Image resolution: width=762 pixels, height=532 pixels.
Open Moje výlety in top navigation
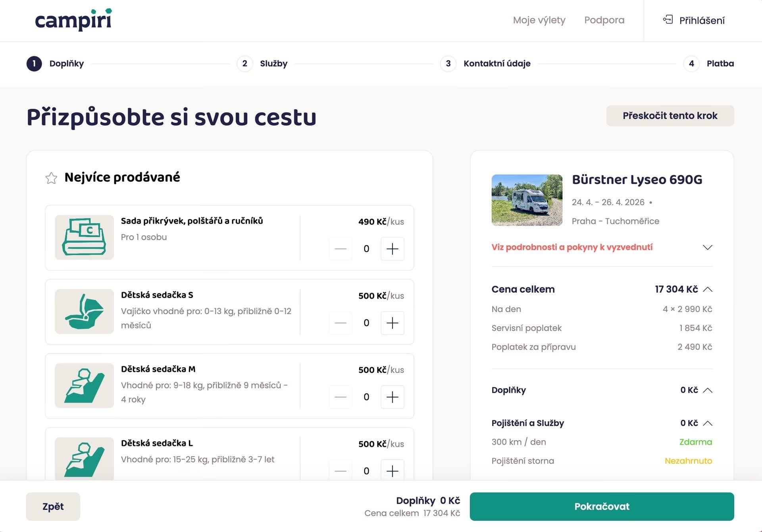539,20
